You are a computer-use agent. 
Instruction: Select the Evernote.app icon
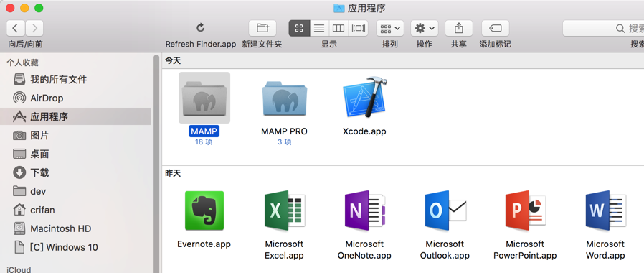point(204,210)
